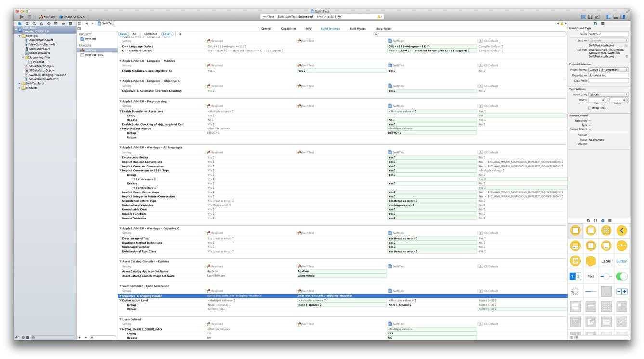
Task: Open the Report navigator icon
Action: coord(70,23)
